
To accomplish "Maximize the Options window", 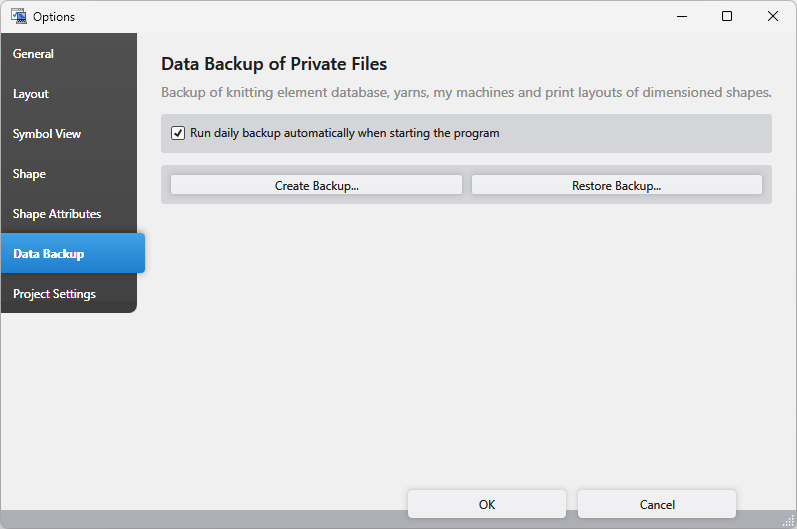I will point(727,16).
